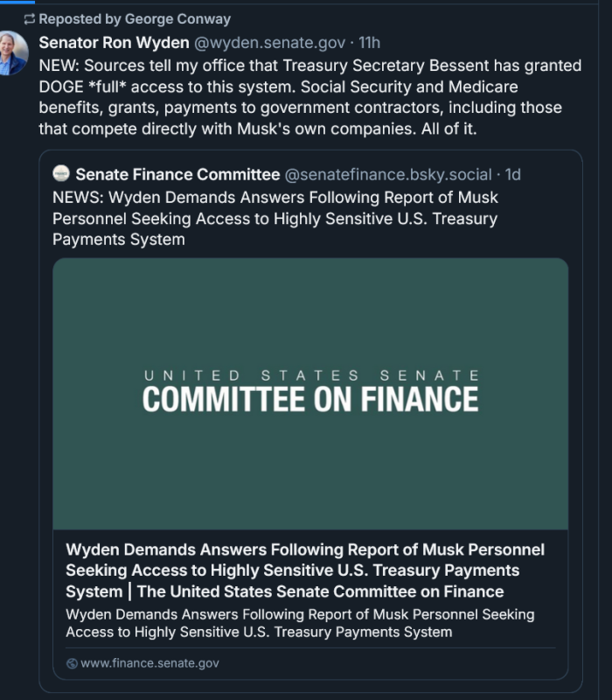This screenshot has height=700, width=612.
Task: Open the @senatefinance.bsky.social handle
Action: pos(388,174)
